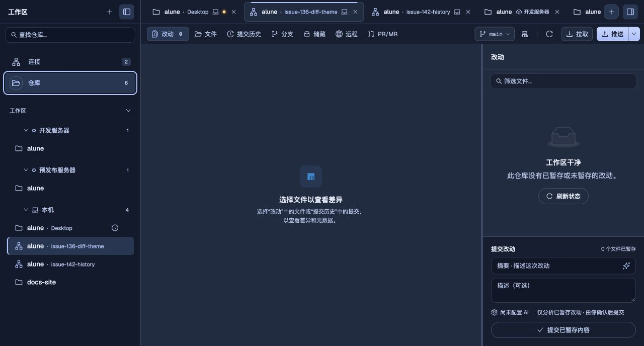Open the 提交历史 commit history tab
Viewport: 644px width, 346px height.
(x=244, y=34)
